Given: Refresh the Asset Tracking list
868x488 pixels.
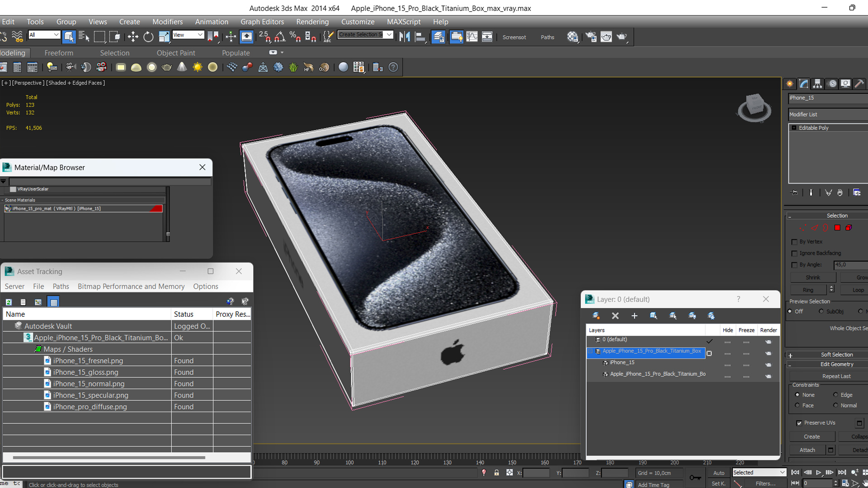Looking at the screenshot, I should [x=9, y=302].
